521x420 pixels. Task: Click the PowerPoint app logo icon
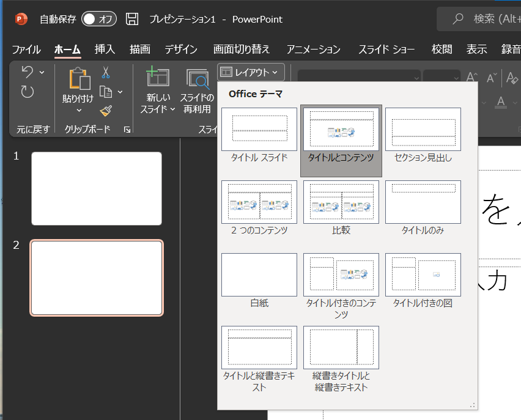21,19
